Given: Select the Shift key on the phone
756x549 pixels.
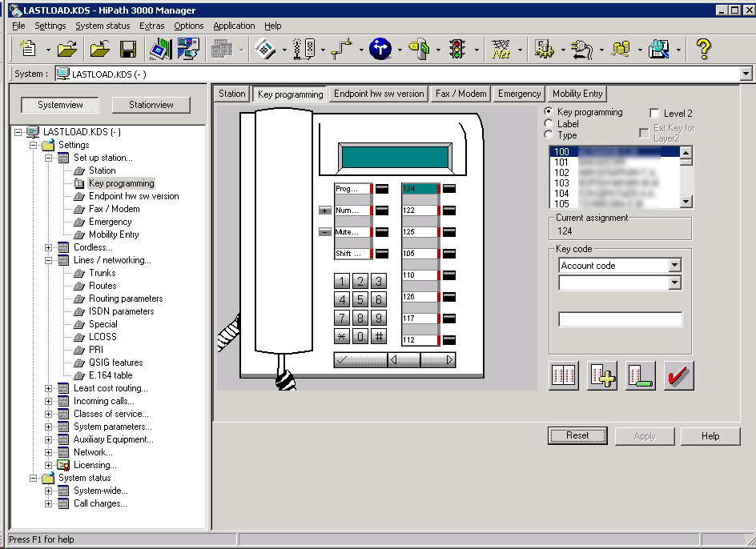Looking at the screenshot, I should (352, 254).
